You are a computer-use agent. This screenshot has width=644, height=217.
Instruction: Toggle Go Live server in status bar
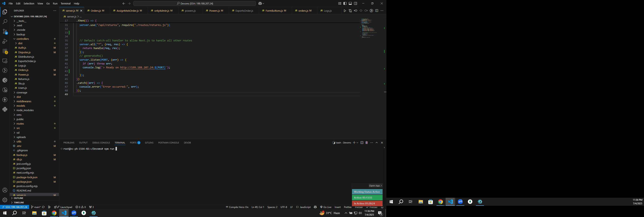326,207
